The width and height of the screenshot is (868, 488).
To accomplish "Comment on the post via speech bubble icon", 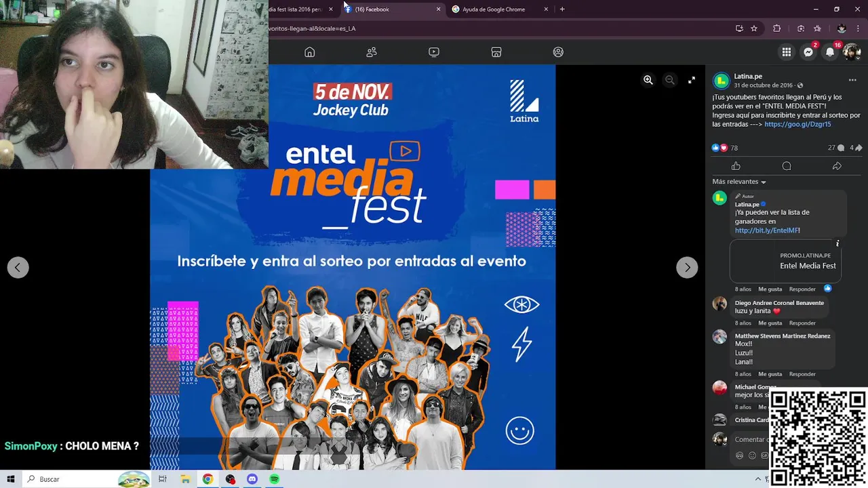I will [x=787, y=166].
